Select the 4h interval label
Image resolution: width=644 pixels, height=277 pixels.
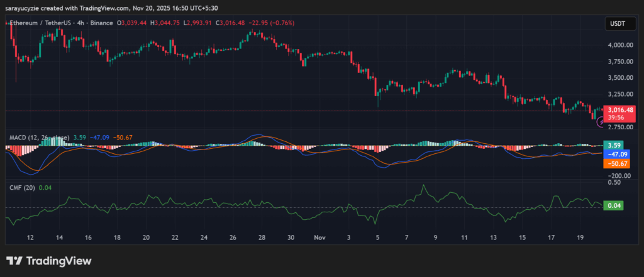click(77, 23)
